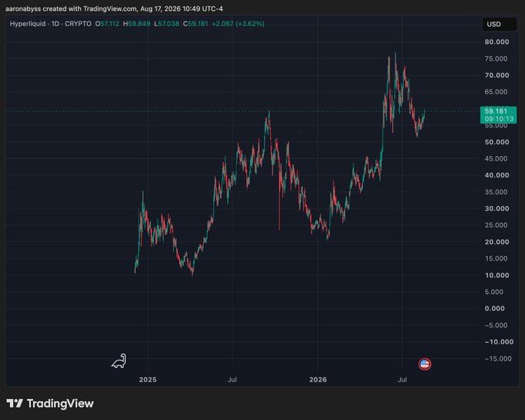Click the −10.000 price axis label
This screenshot has height=420, width=525.
(x=499, y=342)
